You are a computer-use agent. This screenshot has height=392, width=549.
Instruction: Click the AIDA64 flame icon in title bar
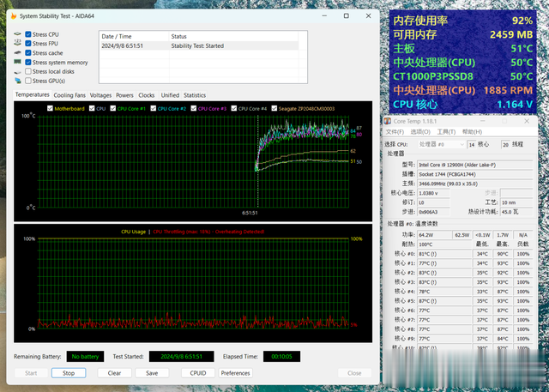click(14, 16)
